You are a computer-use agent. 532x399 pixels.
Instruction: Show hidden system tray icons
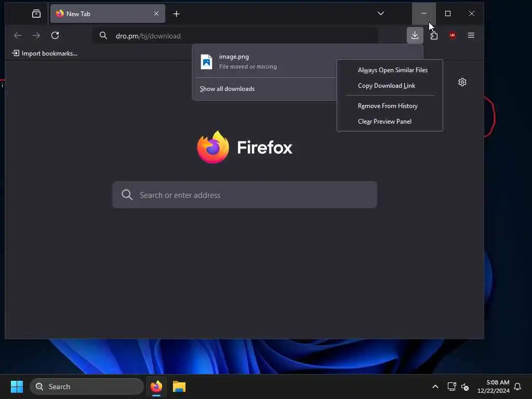pos(435,387)
